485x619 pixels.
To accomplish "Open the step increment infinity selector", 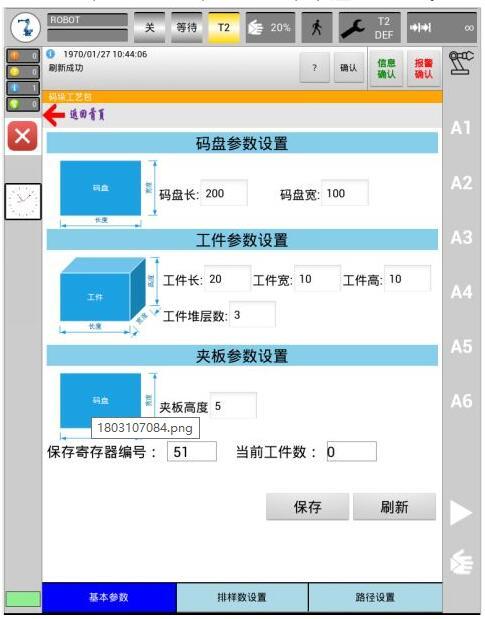I will [442, 27].
